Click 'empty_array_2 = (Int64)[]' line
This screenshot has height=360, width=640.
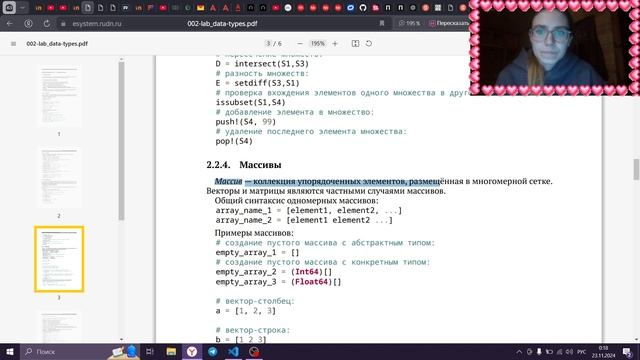273,272
